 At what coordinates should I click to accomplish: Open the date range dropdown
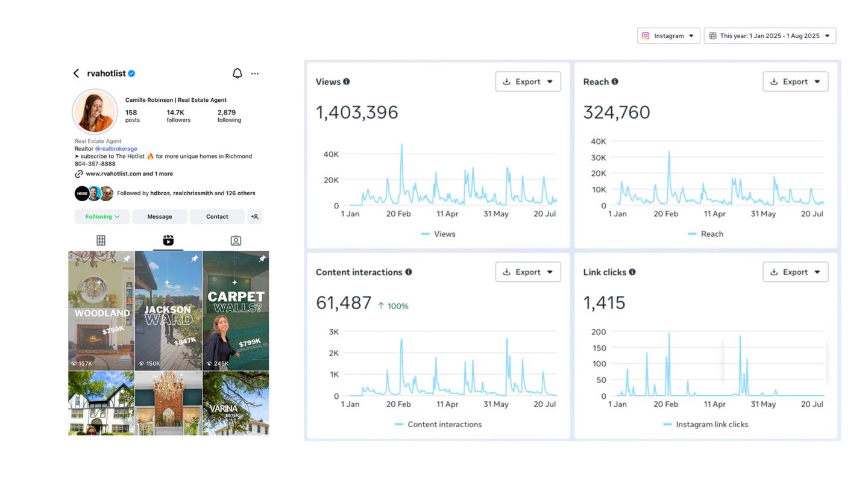(x=770, y=36)
